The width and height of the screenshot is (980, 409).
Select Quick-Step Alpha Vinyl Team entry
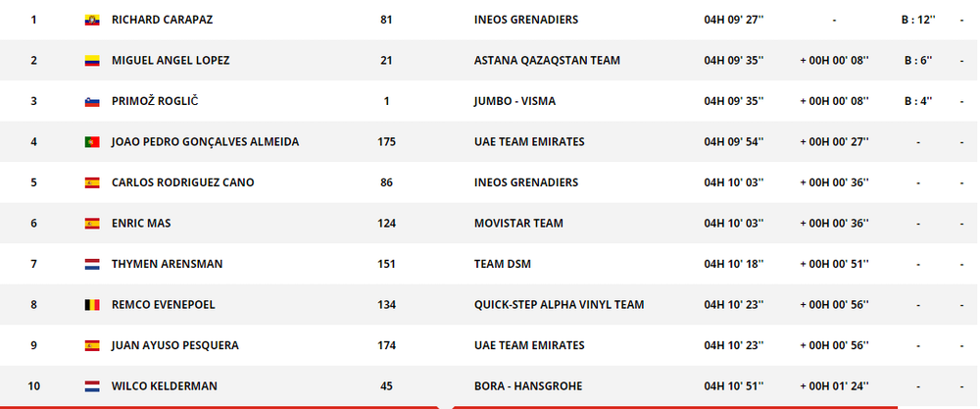click(x=559, y=305)
